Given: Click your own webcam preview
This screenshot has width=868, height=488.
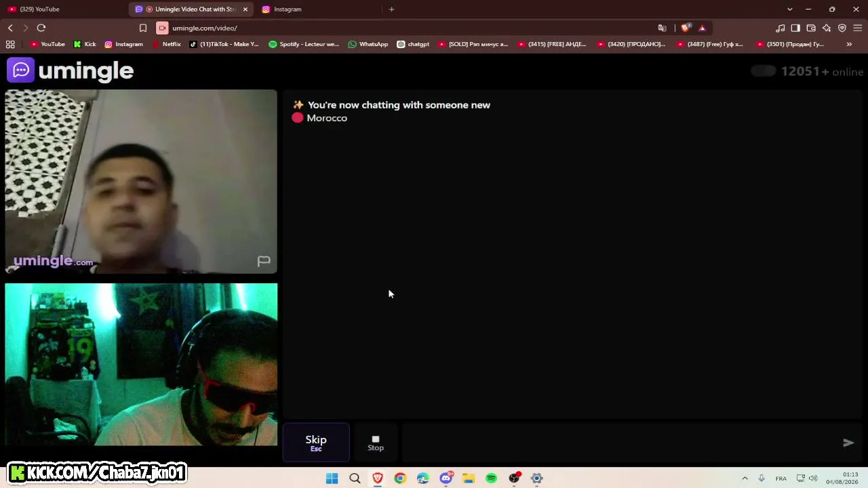Looking at the screenshot, I should (141, 365).
